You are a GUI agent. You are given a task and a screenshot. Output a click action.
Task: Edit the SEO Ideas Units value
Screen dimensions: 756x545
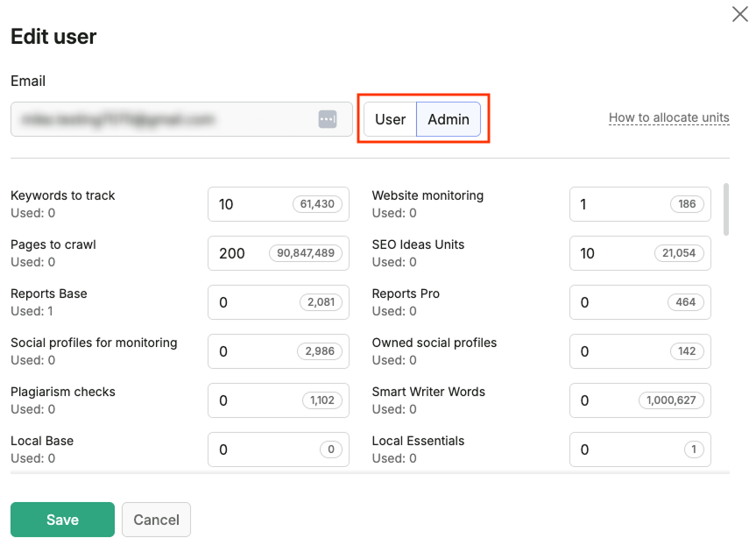639,253
